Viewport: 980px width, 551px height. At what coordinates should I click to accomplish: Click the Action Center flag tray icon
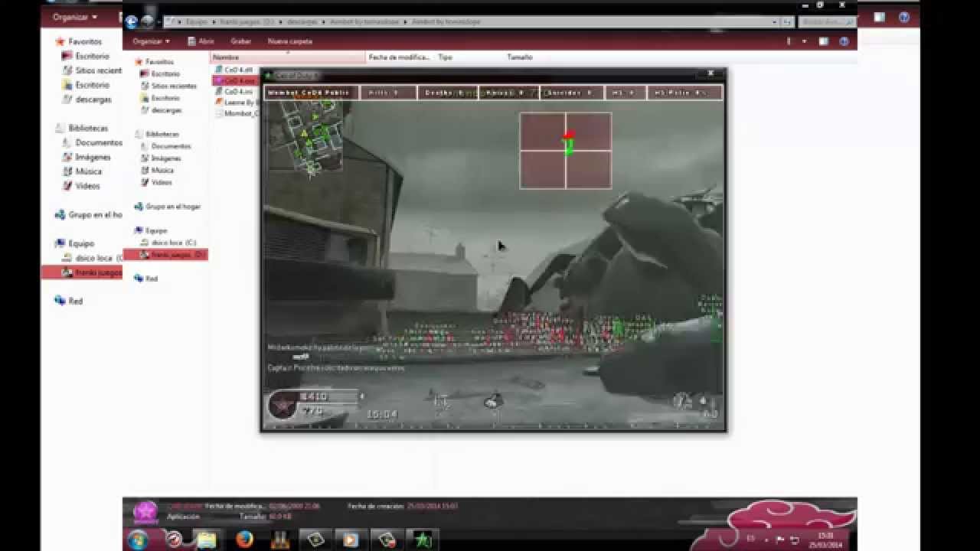tap(779, 540)
